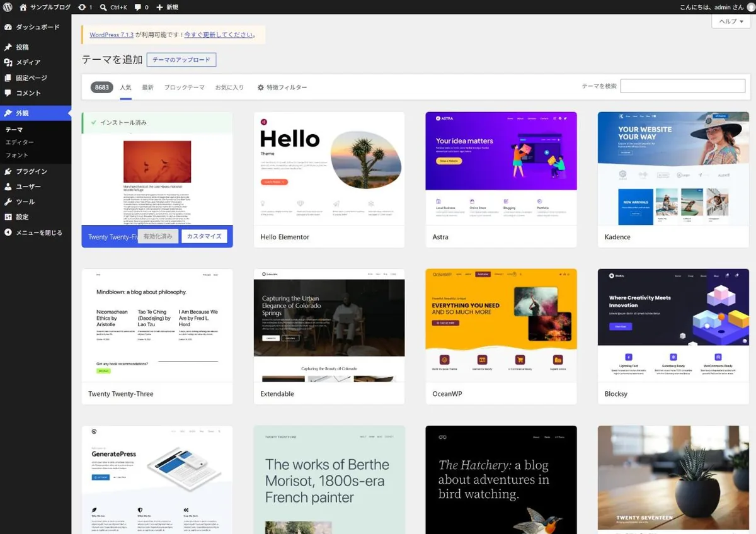Switch to the ブロックテーマ tab
The image size is (756, 534).
click(x=185, y=88)
